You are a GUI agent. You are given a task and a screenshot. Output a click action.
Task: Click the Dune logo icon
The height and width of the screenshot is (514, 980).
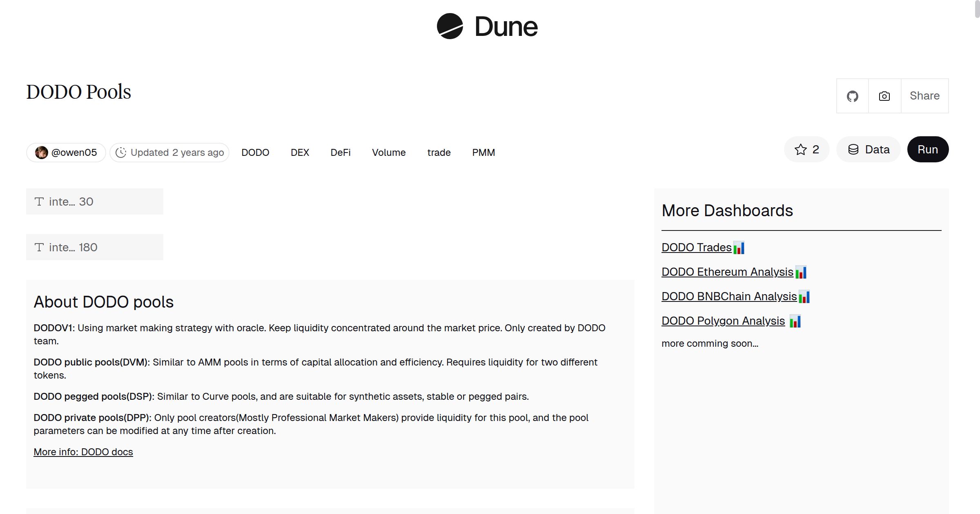point(450,26)
